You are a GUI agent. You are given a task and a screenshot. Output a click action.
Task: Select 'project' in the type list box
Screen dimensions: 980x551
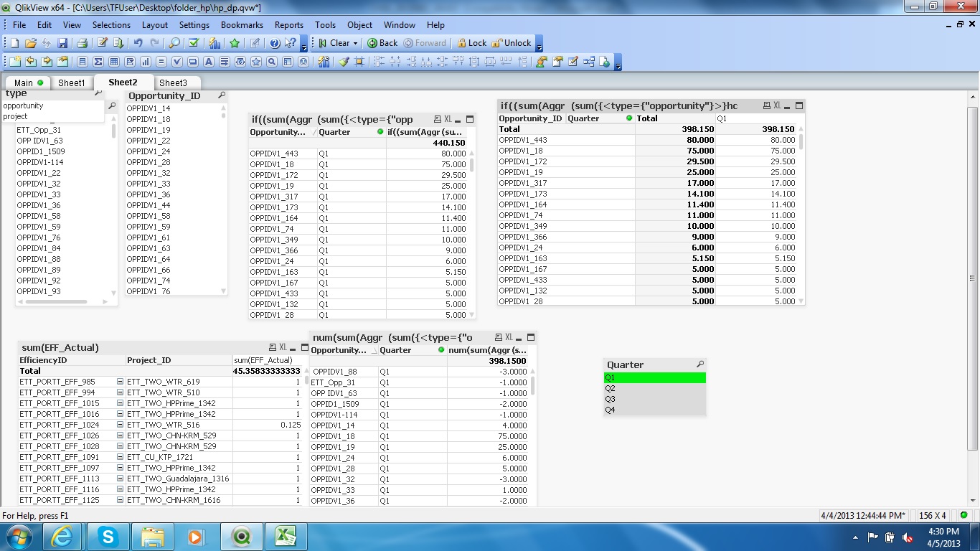pos(53,116)
